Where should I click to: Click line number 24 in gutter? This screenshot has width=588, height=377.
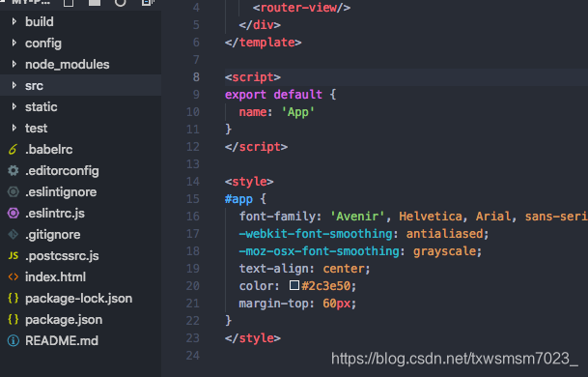click(193, 356)
